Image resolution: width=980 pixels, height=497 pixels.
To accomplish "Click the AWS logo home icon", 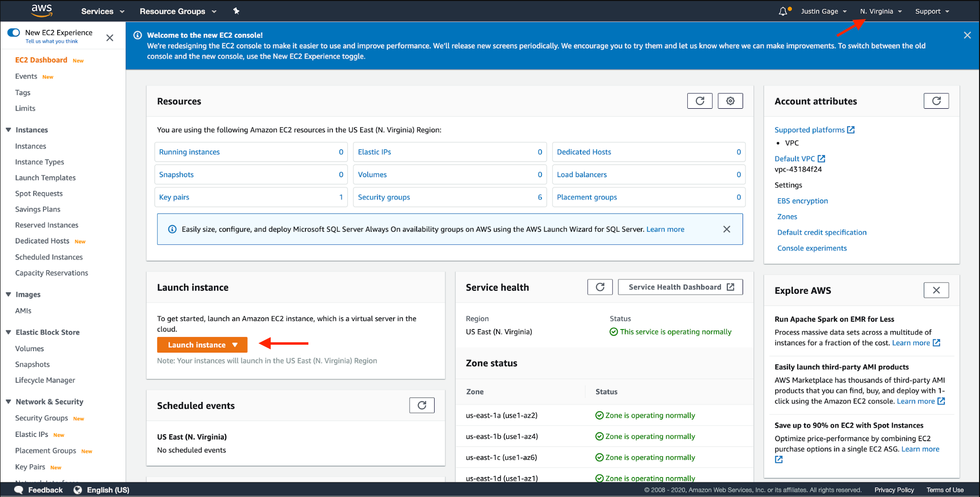I will click(x=42, y=10).
